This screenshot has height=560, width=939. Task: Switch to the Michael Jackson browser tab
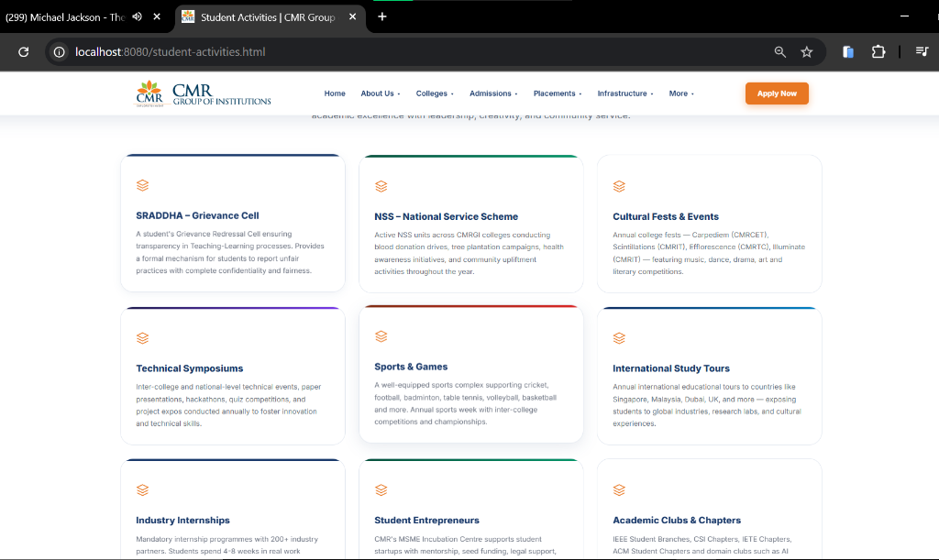click(x=64, y=16)
